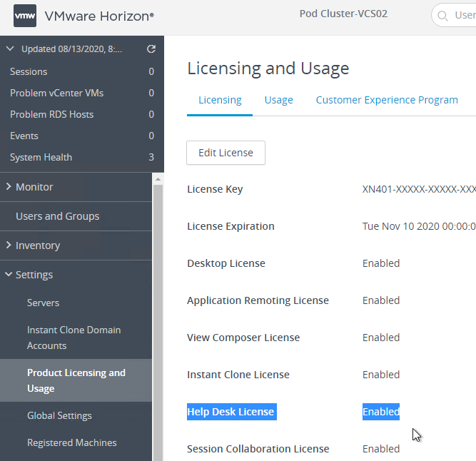Refresh the dashboard status with the reload icon
Viewport: 476px width, 461px height.
pyautogui.click(x=151, y=49)
